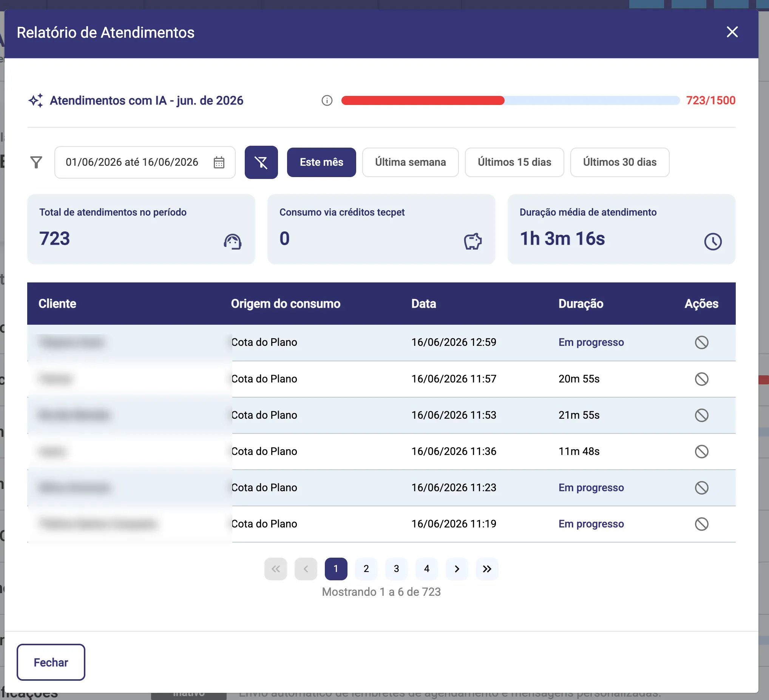Click Em progresso in the 11:23 row
Image resolution: width=769 pixels, height=700 pixels.
(x=591, y=488)
